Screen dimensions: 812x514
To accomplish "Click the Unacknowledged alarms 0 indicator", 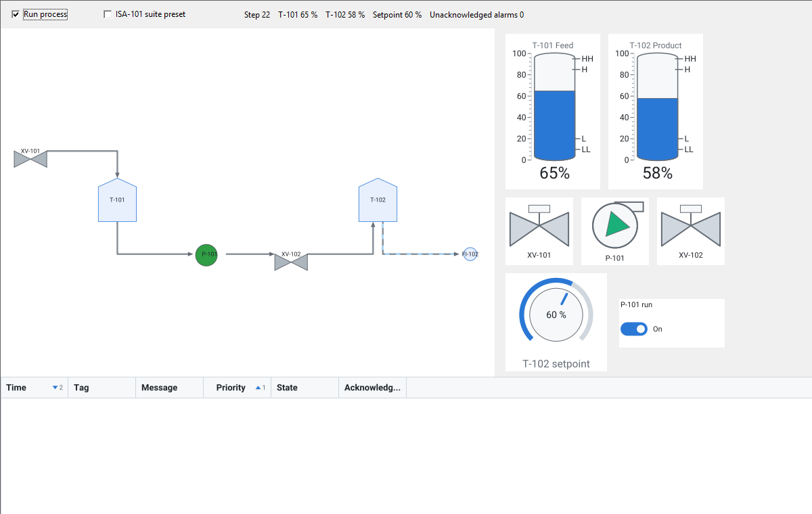I will pos(477,15).
